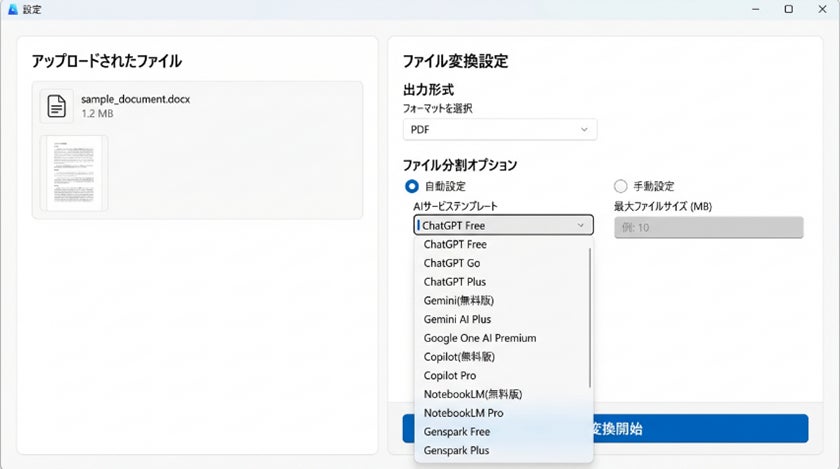Select Gemini(無料版) from the dropdown list
The width and height of the screenshot is (840, 469).
tap(459, 300)
